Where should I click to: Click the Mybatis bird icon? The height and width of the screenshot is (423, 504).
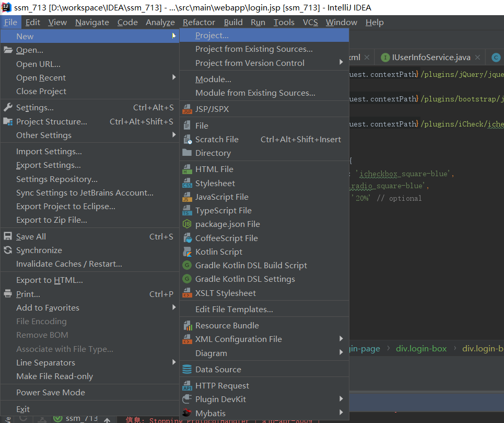pyautogui.click(x=187, y=413)
